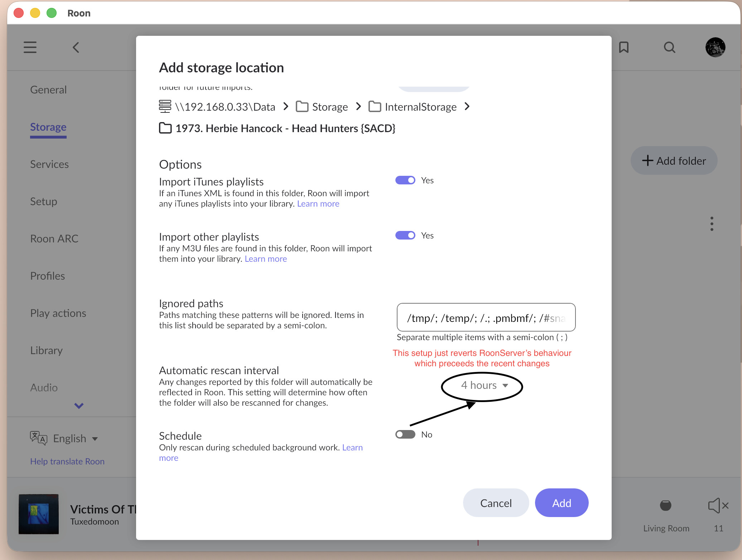This screenshot has width=742, height=560.
Task: Click the muted speaker volume icon
Action: 718,506
